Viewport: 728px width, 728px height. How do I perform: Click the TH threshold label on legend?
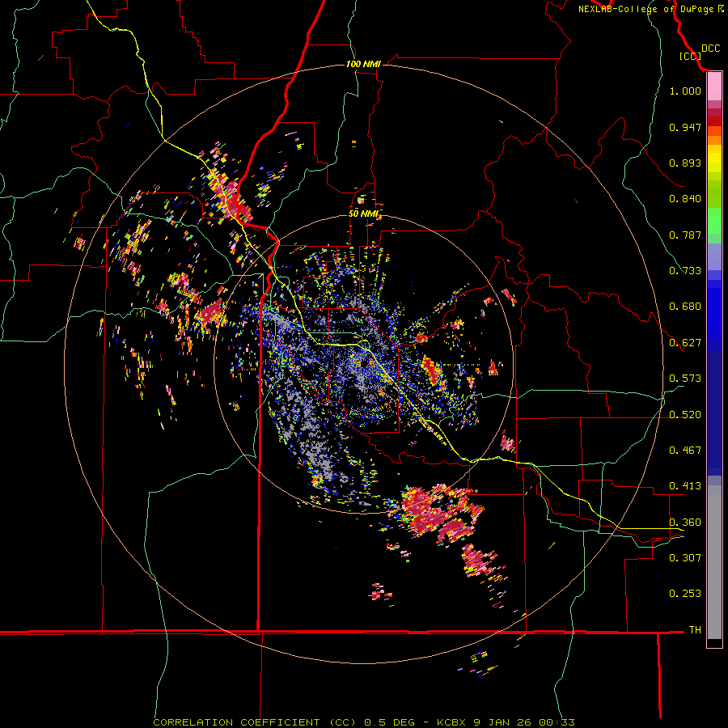[695, 630]
